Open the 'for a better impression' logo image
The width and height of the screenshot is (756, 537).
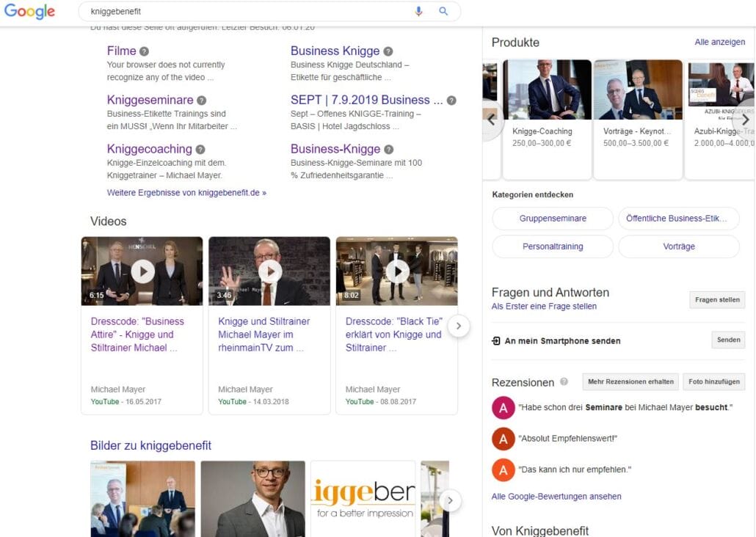(363, 499)
